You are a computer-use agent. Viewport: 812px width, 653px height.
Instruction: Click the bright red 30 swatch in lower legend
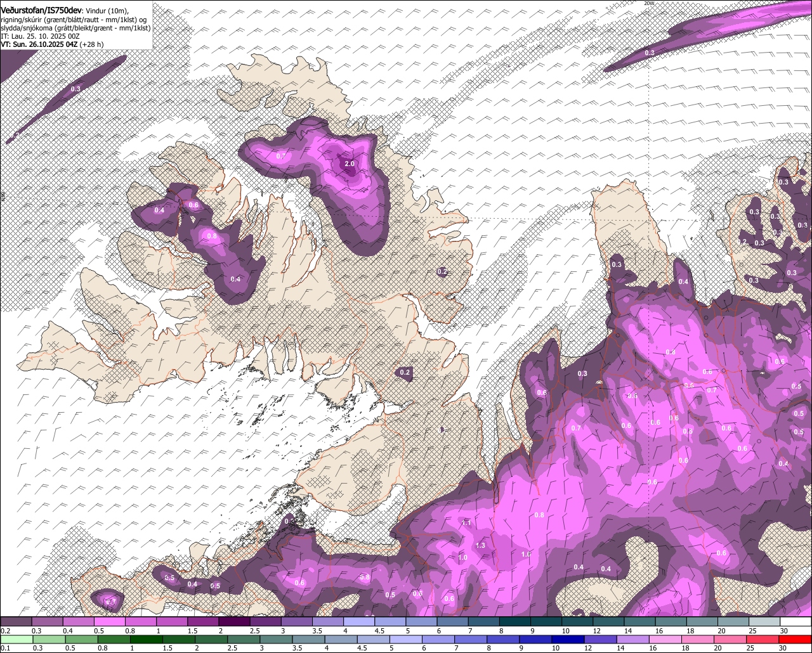[x=796, y=639]
